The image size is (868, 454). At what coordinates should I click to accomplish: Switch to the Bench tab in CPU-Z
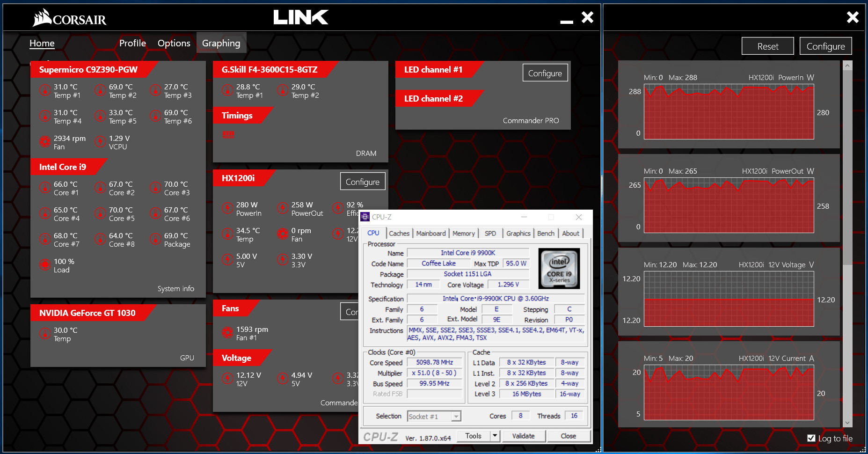[x=546, y=233]
